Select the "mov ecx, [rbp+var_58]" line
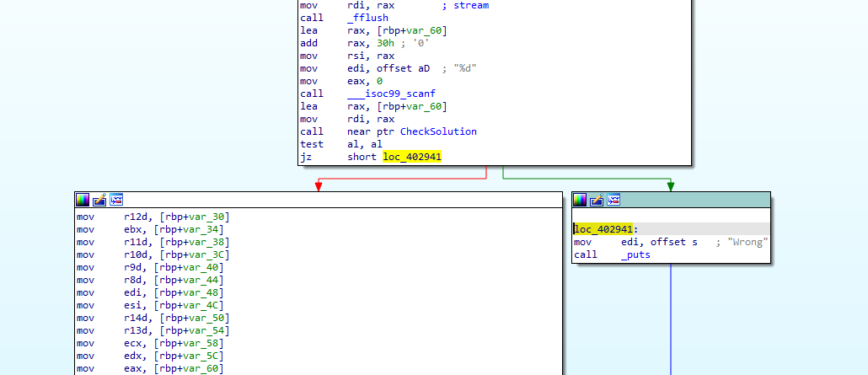868x375 pixels. pyautogui.click(x=150, y=344)
